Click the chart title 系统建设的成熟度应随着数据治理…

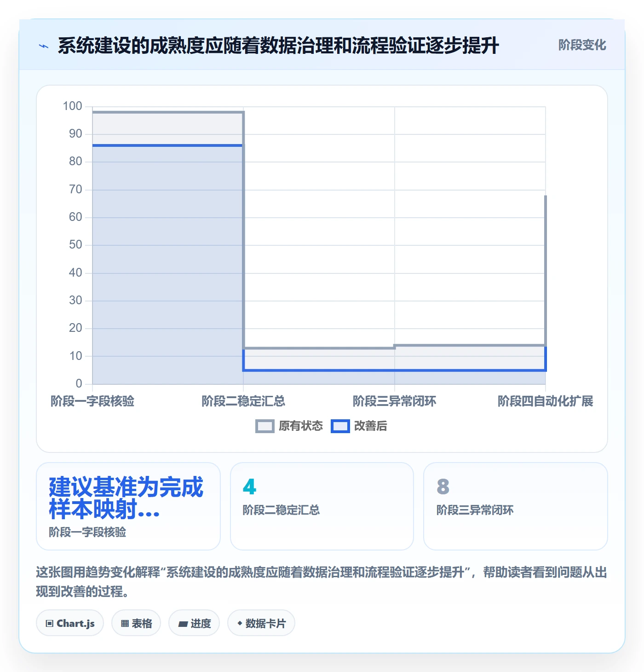pyautogui.click(x=278, y=46)
